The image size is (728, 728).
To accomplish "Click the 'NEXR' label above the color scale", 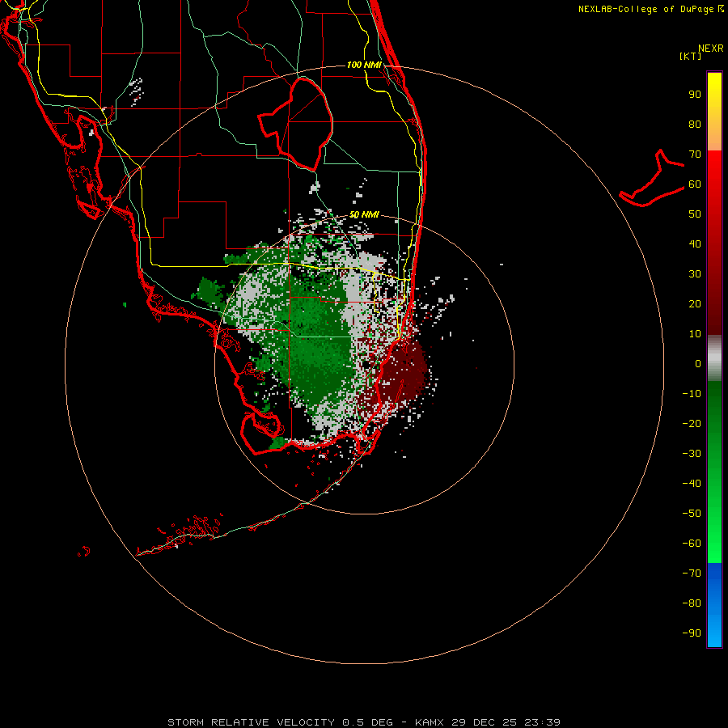I will [711, 49].
